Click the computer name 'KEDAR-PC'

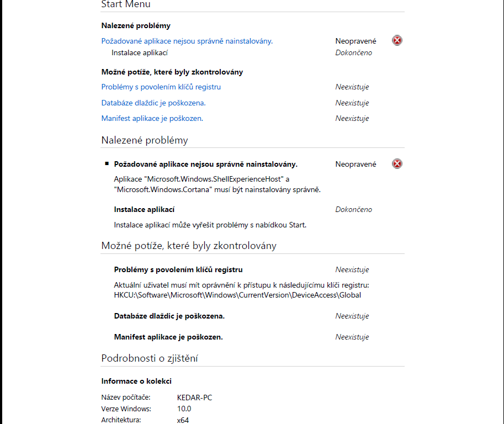[194, 397]
